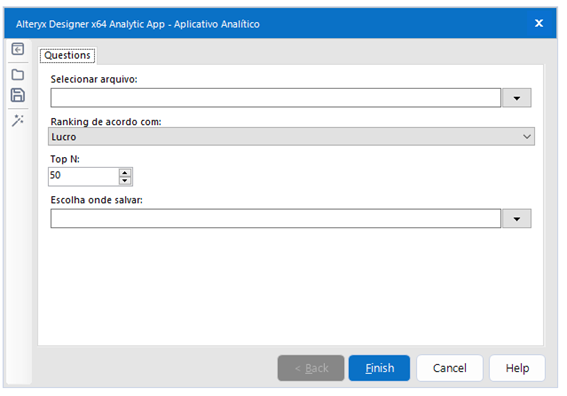Click the magic wand icon in sidebar
567x396 pixels.
coord(18,120)
